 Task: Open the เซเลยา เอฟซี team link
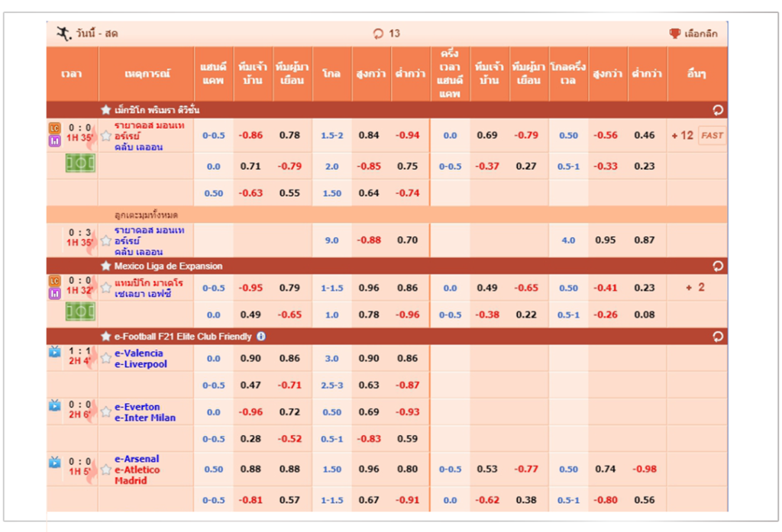(x=143, y=294)
